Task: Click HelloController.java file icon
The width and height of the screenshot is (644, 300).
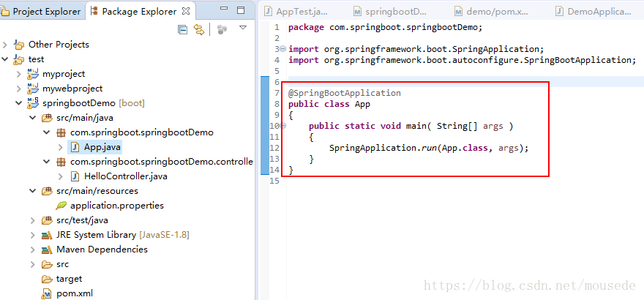Action: [75, 176]
